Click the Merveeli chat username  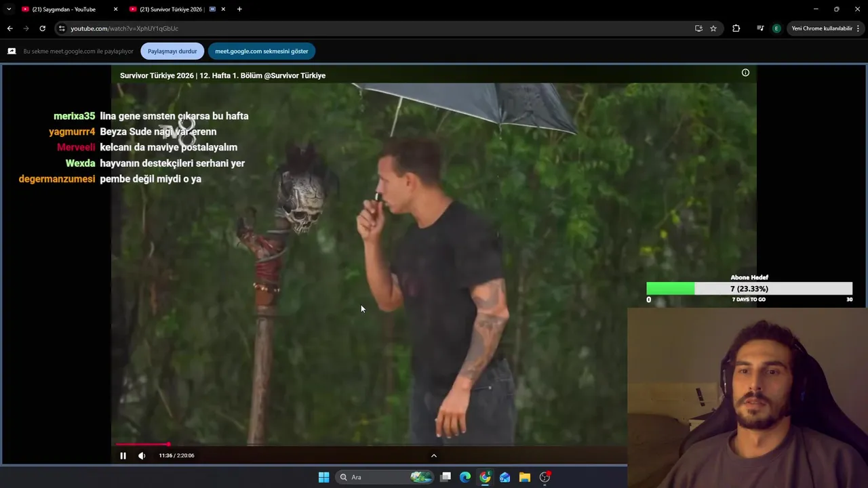tap(76, 147)
